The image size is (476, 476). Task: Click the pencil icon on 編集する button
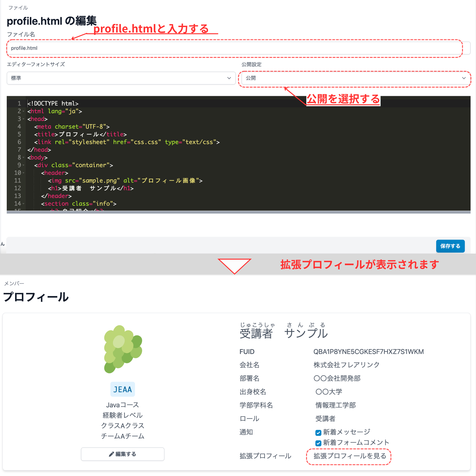click(111, 454)
